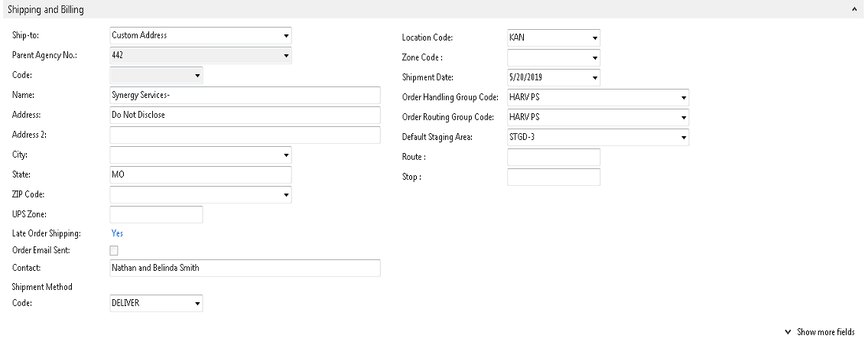868x342 pixels.
Task: Expand the ZIP Code dropdown
Action: (286, 194)
